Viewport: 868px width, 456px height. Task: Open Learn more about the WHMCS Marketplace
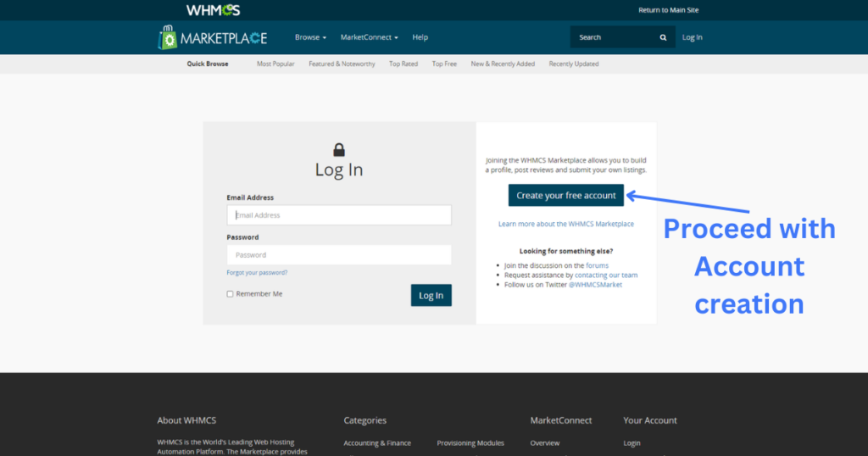(565, 224)
